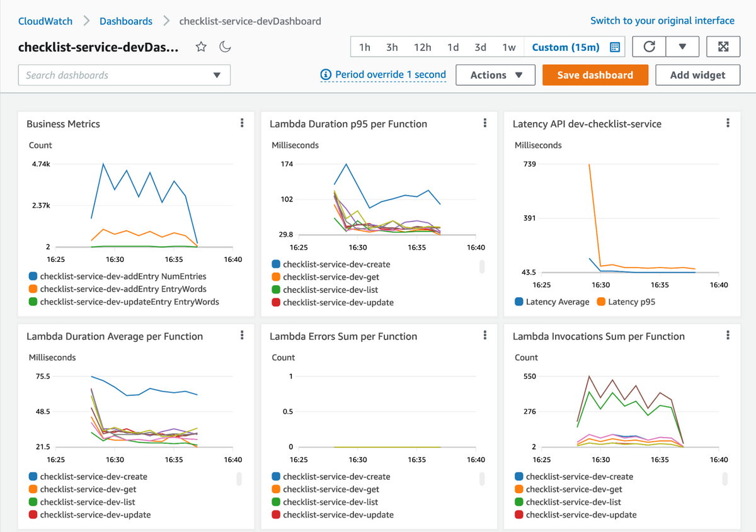Click the orange Latency p95 legend swatch
This screenshot has width=756, height=532.
point(602,302)
